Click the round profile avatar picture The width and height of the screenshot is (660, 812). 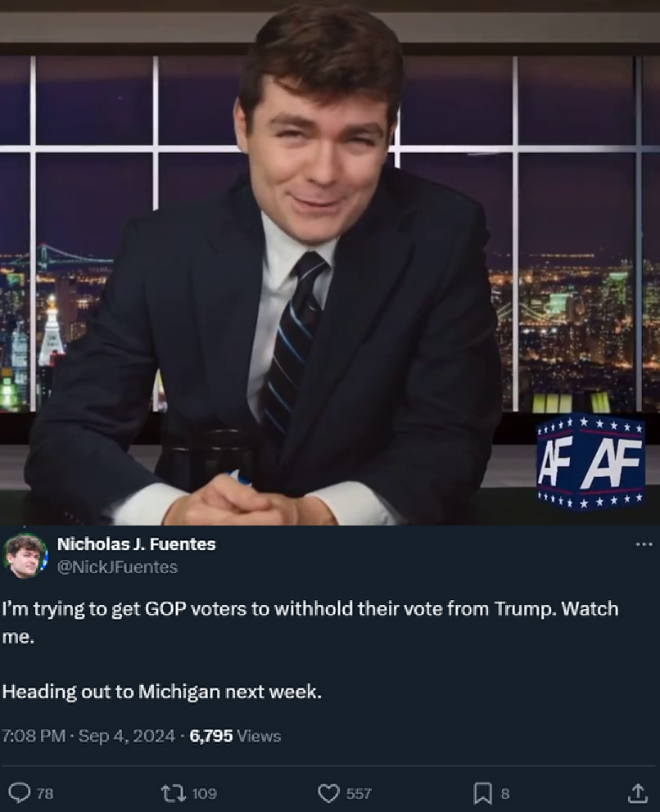[25, 556]
